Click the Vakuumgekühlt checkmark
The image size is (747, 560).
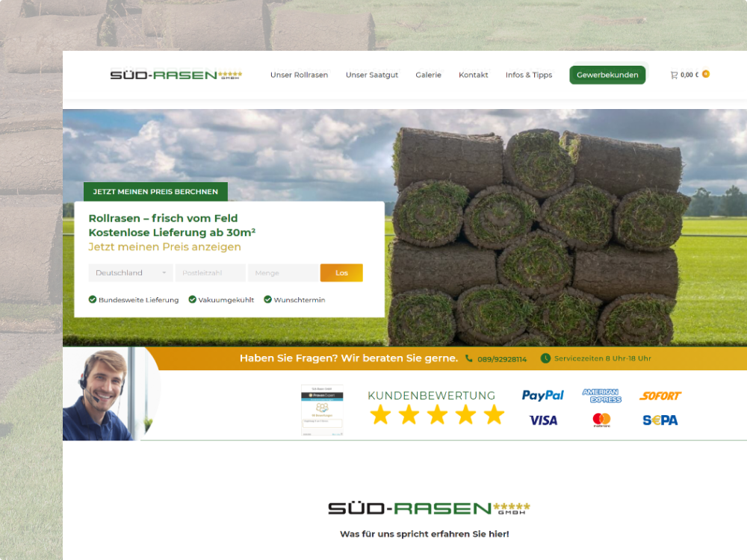192,299
